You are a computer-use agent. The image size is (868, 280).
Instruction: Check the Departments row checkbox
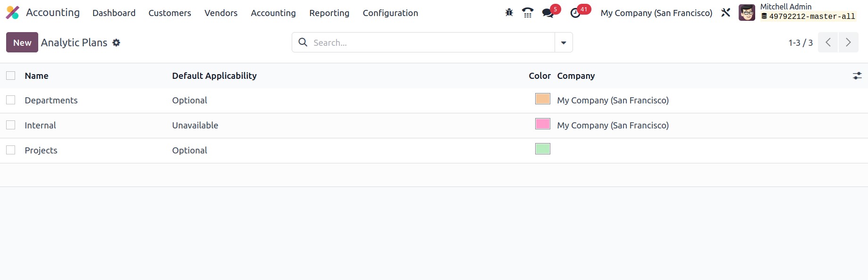11,100
